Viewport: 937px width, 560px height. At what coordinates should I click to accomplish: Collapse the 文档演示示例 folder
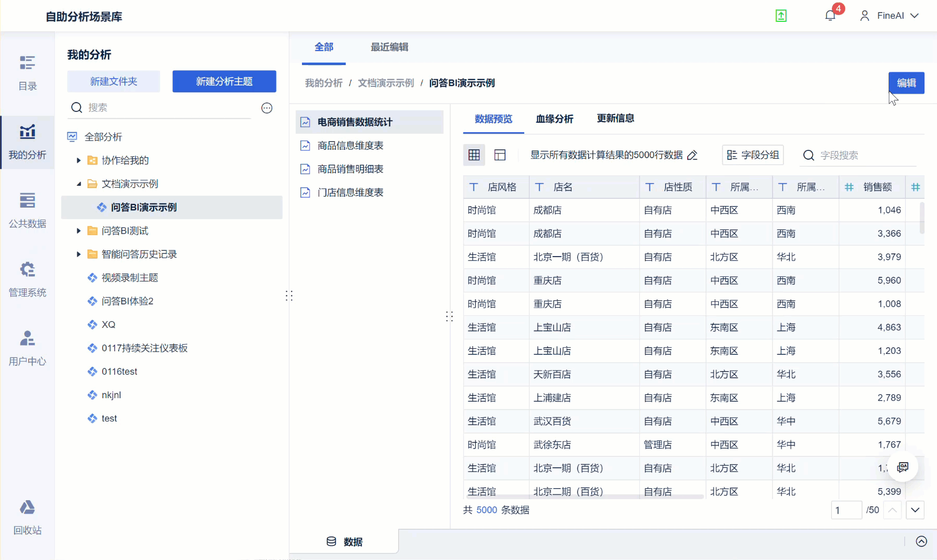click(79, 184)
